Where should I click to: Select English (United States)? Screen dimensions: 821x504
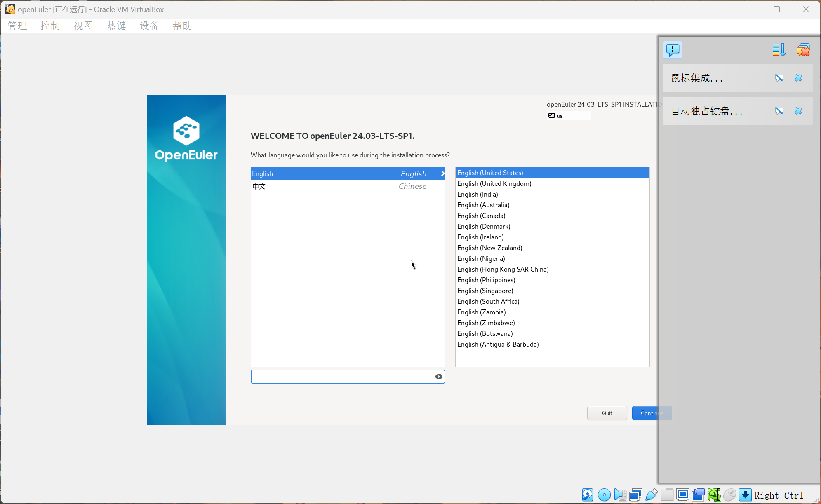553,173
